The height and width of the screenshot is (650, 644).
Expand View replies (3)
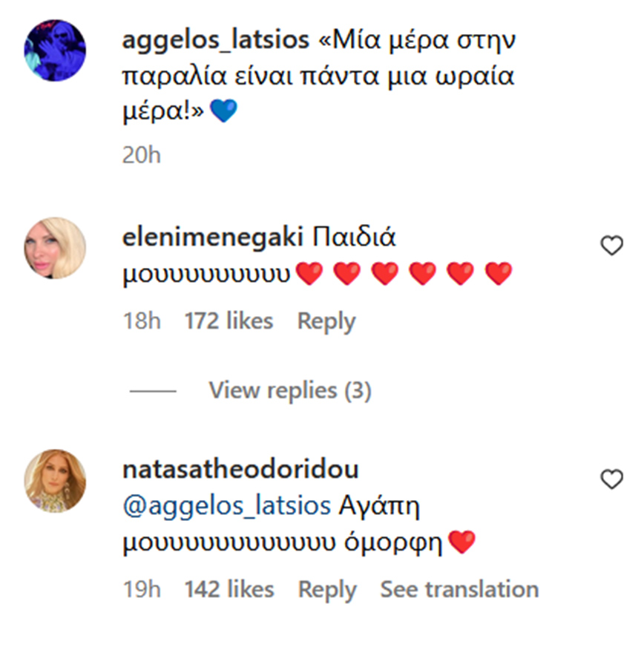pos(289,390)
